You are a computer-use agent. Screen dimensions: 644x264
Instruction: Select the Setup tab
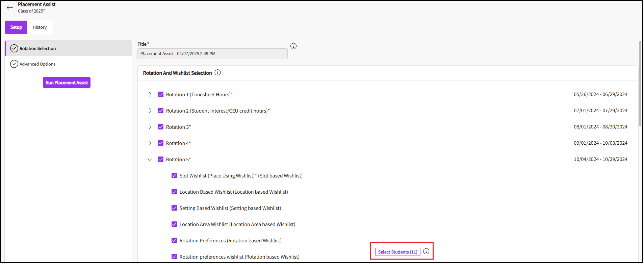pos(16,27)
